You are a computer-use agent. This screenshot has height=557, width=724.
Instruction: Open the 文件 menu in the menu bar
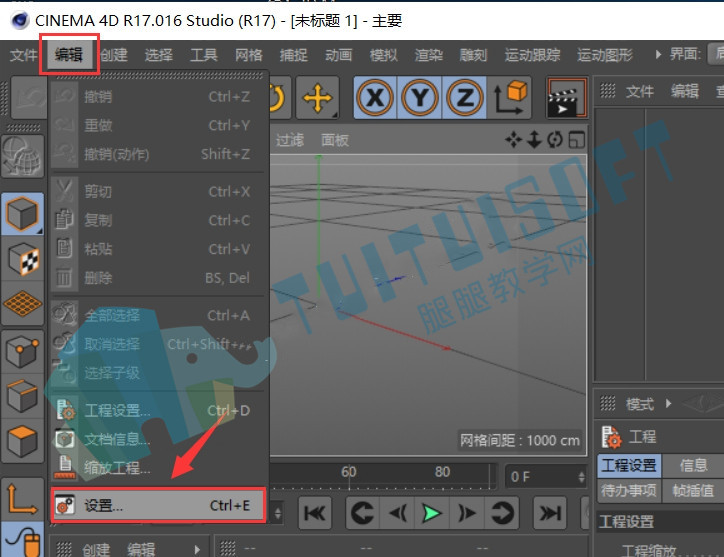[x=23, y=55]
